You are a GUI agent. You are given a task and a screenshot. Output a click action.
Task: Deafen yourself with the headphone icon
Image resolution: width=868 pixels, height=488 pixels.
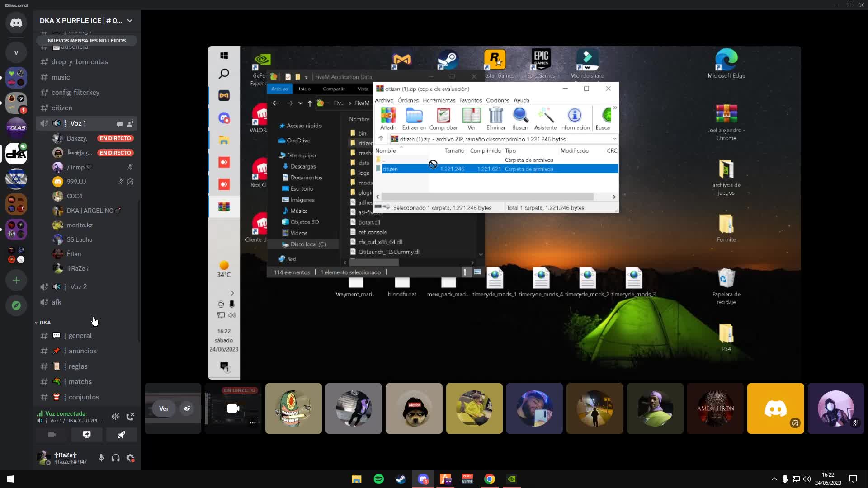[115, 458]
